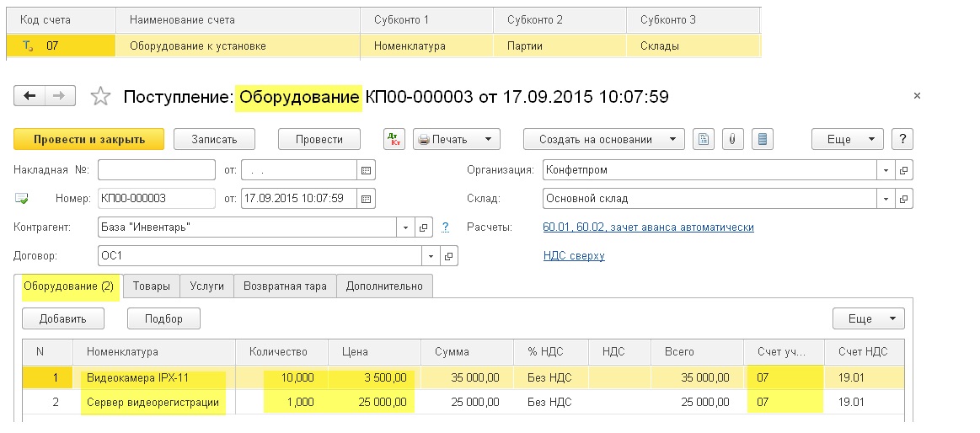Click question mark link beside Контрагент
Image resolution: width=980 pixels, height=433 pixels.
click(x=445, y=227)
